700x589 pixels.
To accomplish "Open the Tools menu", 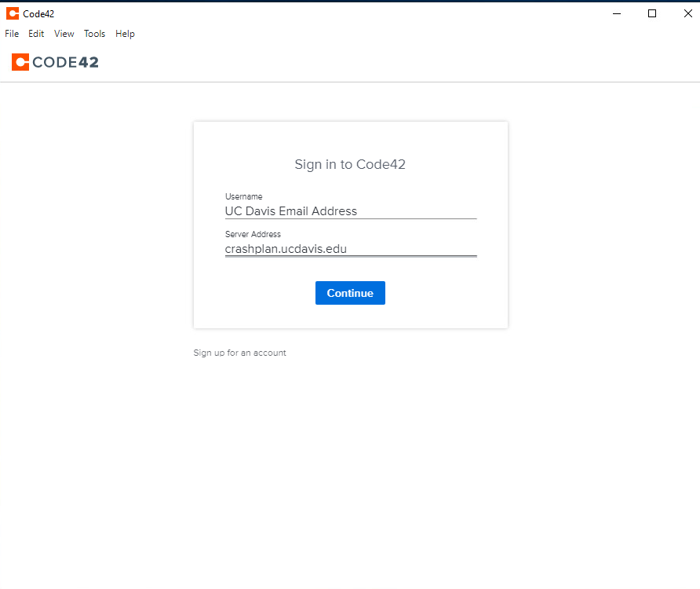I will [x=94, y=34].
